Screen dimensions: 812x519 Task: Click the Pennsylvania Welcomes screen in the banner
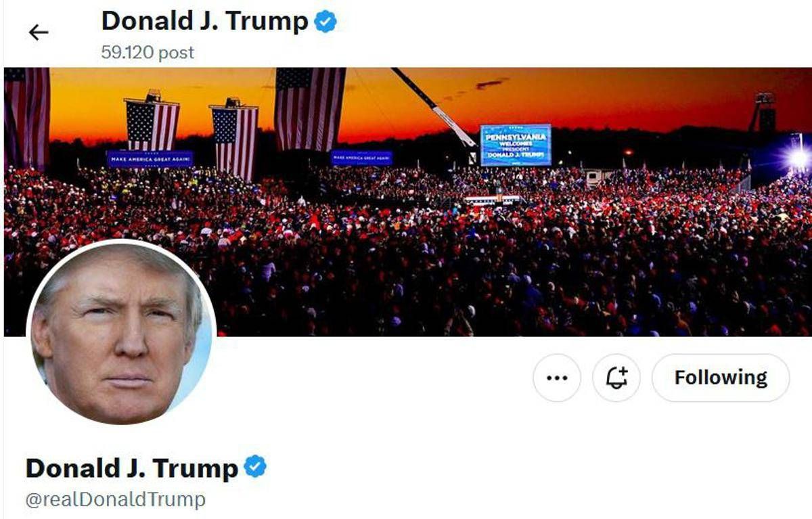click(x=516, y=145)
